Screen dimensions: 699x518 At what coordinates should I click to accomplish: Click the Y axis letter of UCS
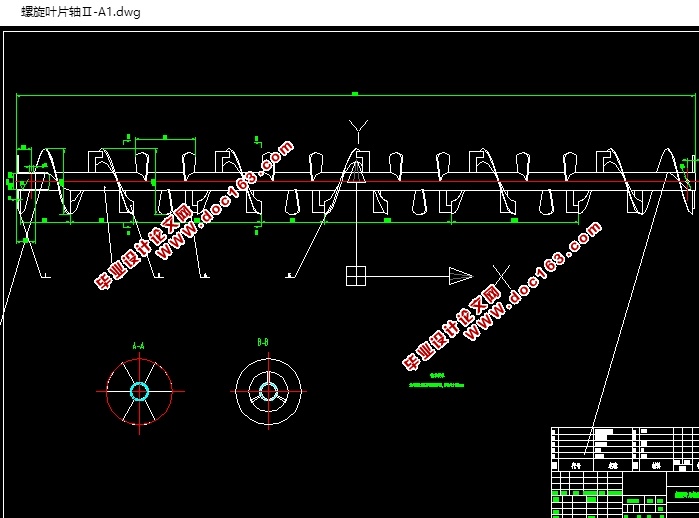pyautogui.click(x=358, y=132)
